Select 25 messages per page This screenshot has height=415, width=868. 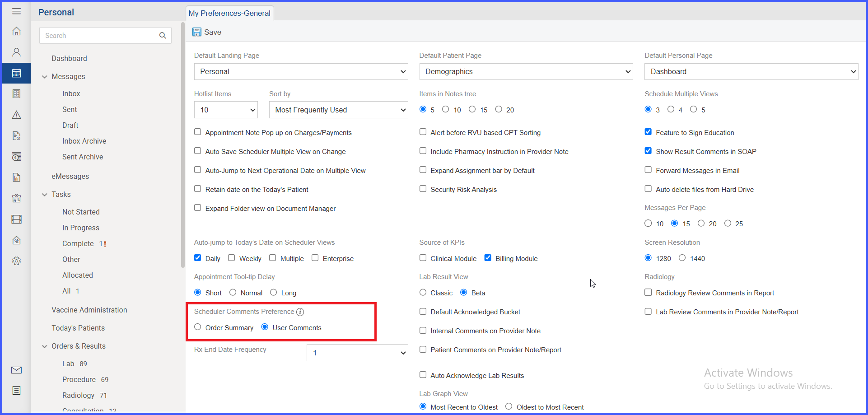click(x=728, y=223)
